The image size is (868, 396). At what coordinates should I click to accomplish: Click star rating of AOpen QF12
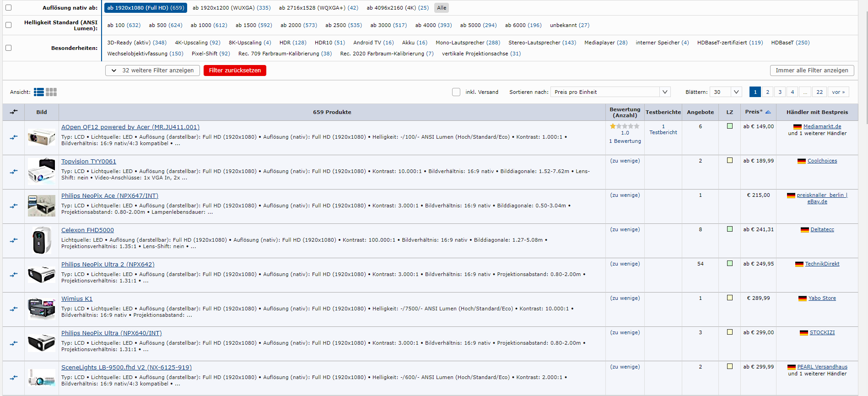[625, 126]
